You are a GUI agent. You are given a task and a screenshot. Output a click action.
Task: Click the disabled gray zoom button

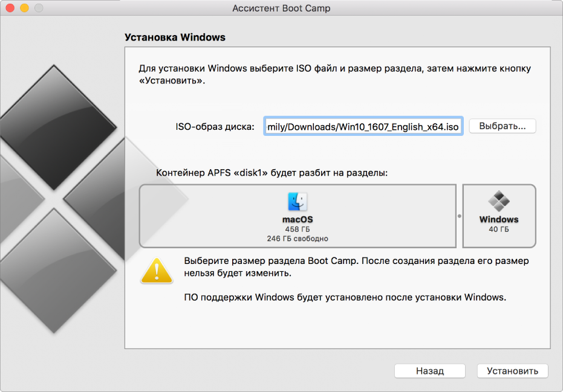click(x=39, y=8)
